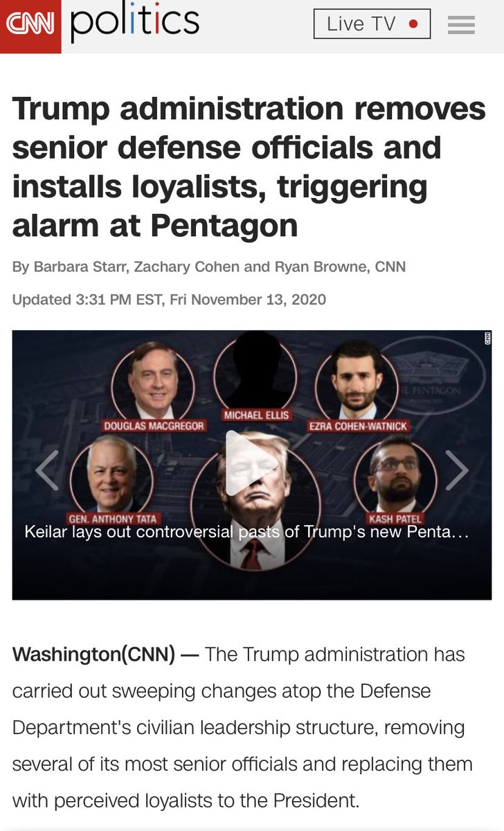This screenshot has width=504, height=831.
Task: Advance to next video with right arrow
Action: click(456, 471)
